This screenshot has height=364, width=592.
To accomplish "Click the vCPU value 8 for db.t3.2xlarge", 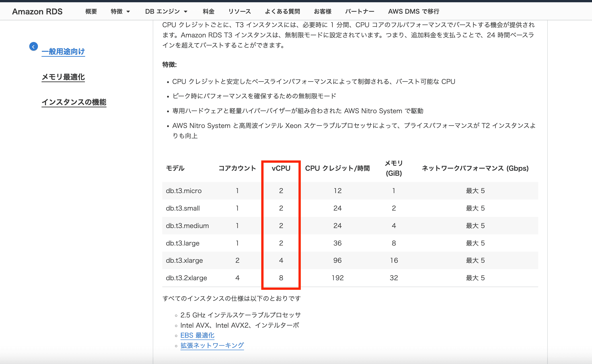I will tap(281, 278).
